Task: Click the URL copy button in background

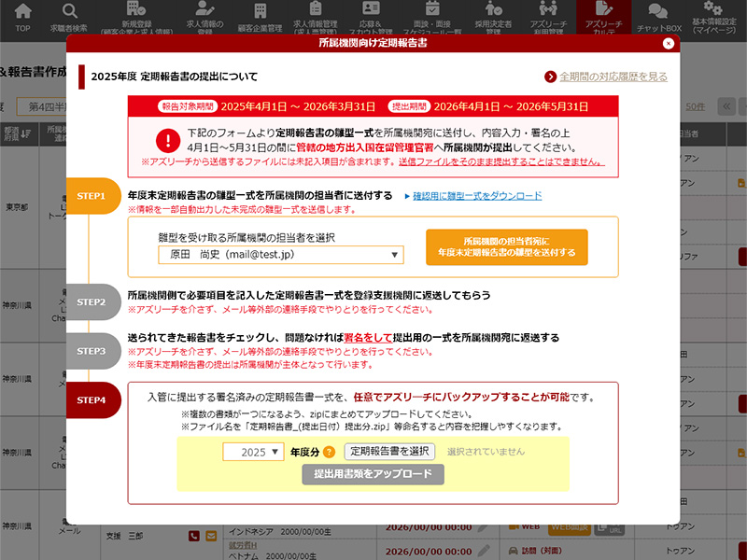Action: [610, 528]
